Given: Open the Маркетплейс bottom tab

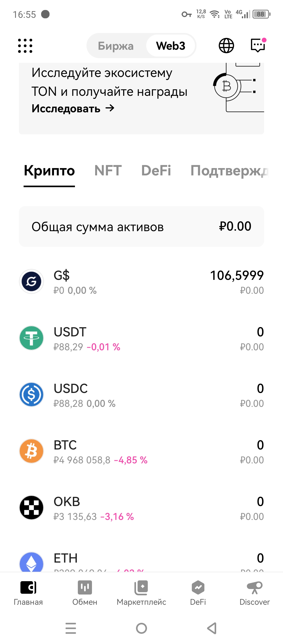Looking at the screenshot, I should click(141, 593).
